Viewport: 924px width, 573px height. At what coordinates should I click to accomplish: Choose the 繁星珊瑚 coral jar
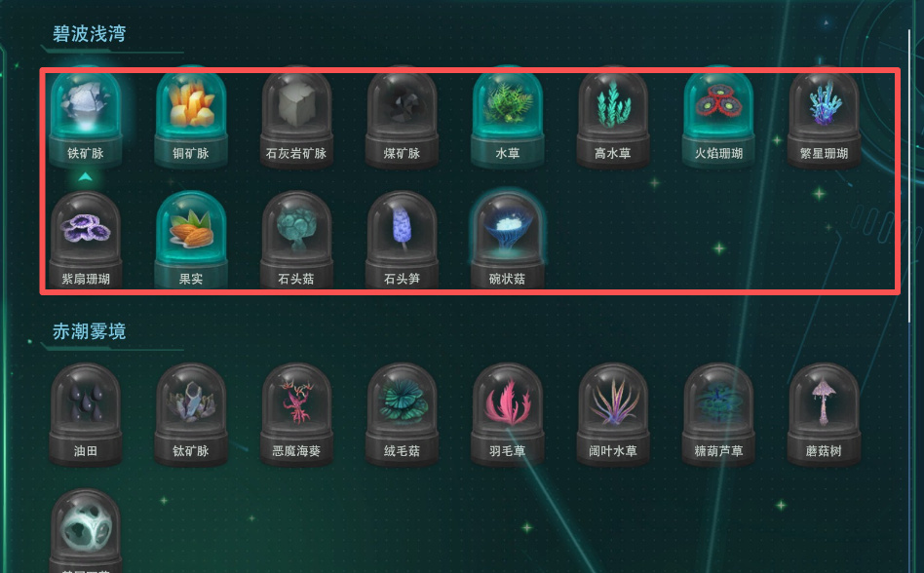click(x=824, y=116)
